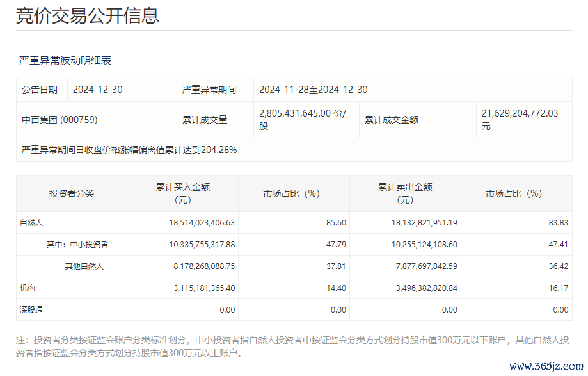Click the 严重异常期间 label
Viewport: 588px width, 376px height.
[209, 90]
